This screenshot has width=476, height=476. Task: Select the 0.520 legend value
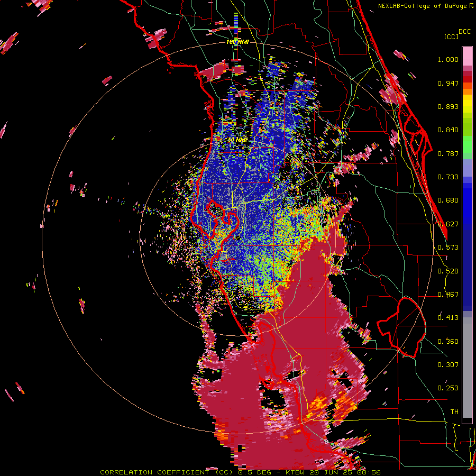tap(448, 271)
